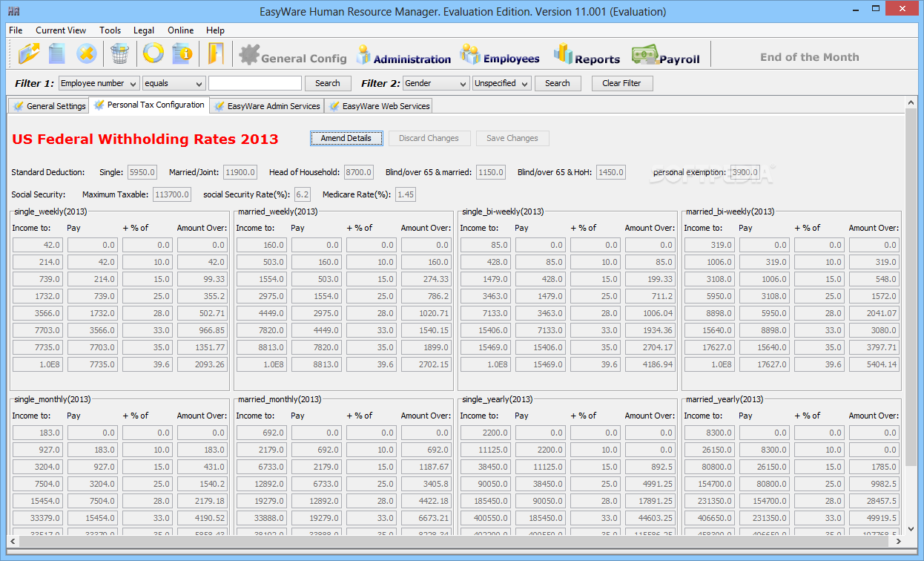Image resolution: width=924 pixels, height=561 pixels.
Task: Click the Filter 1 Search button
Action: [x=327, y=83]
